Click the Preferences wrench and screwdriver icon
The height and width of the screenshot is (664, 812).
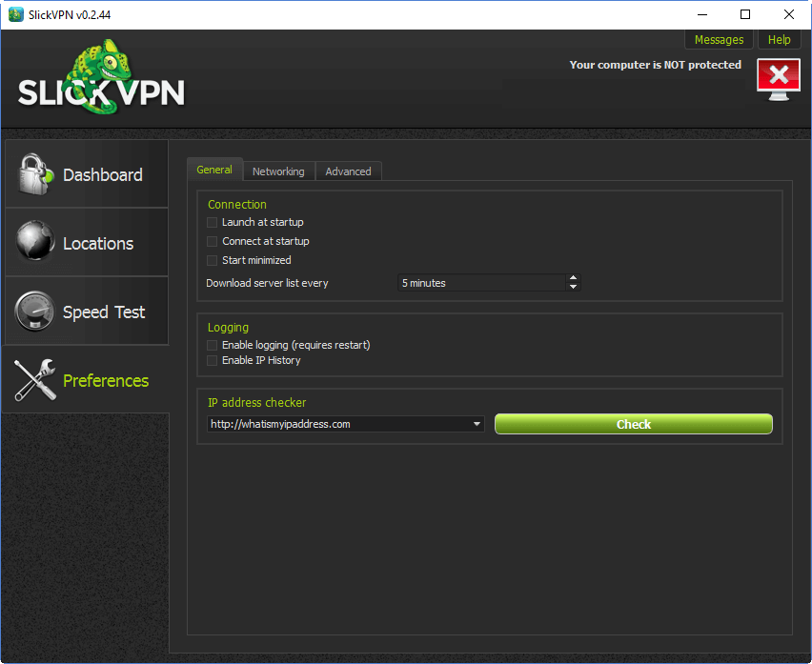[x=34, y=380]
